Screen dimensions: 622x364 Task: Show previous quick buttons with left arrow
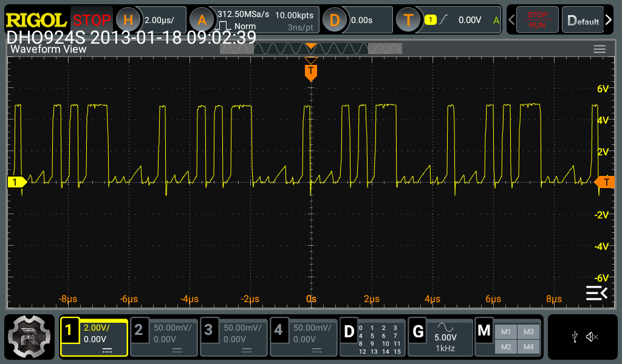pos(511,20)
